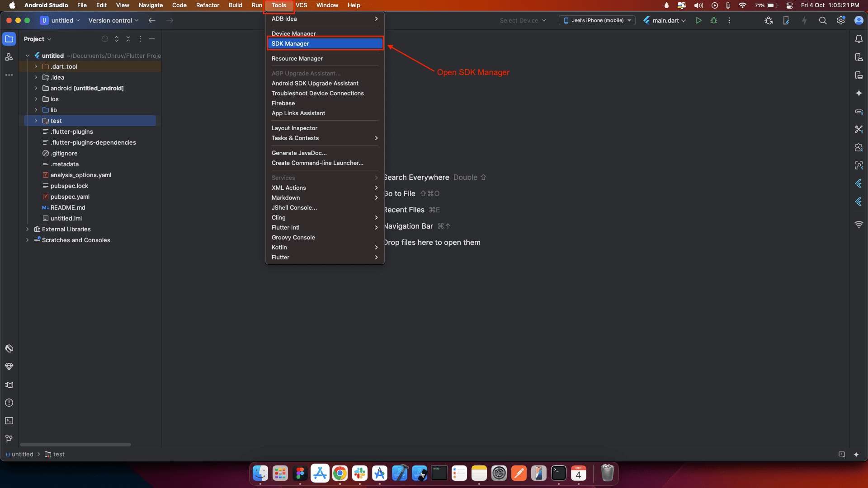Click the green Run app button
The height and width of the screenshot is (488, 868).
(x=698, y=20)
